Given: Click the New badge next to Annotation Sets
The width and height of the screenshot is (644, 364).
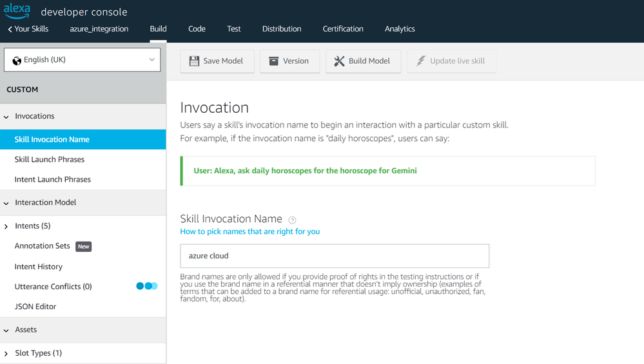Looking at the screenshot, I should click(x=84, y=246).
